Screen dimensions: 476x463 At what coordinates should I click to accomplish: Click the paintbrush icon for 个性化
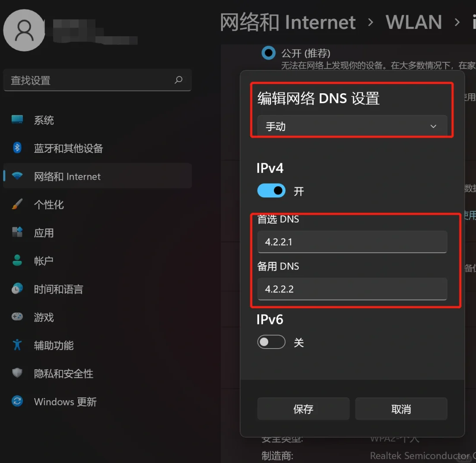[17, 204]
